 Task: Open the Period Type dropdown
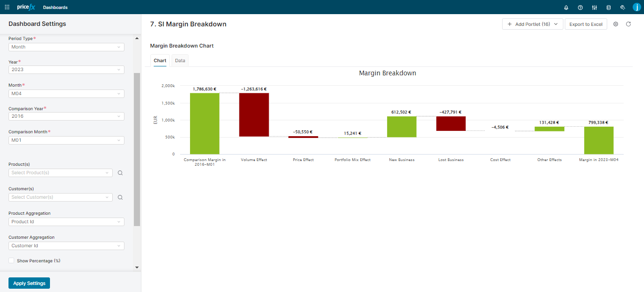point(66,47)
